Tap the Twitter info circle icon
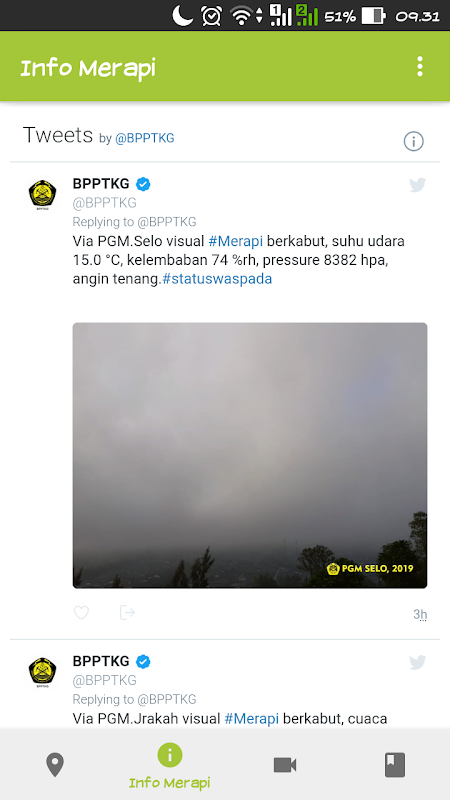The width and height of the screenshot is (450, 800). click(x=413, y=141)
